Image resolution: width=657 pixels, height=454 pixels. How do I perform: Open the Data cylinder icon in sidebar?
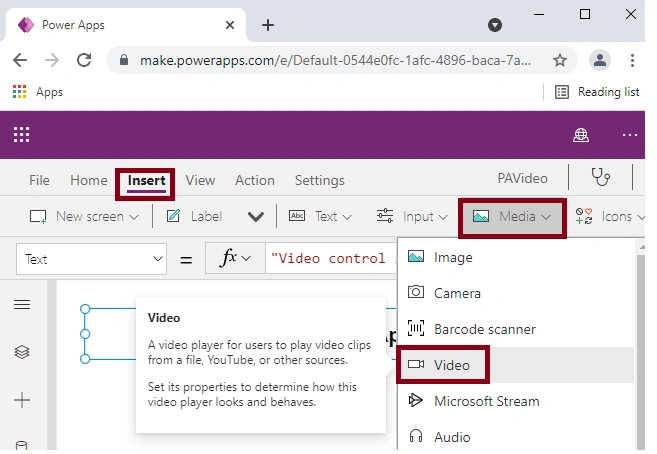click(x=21, y=445)
